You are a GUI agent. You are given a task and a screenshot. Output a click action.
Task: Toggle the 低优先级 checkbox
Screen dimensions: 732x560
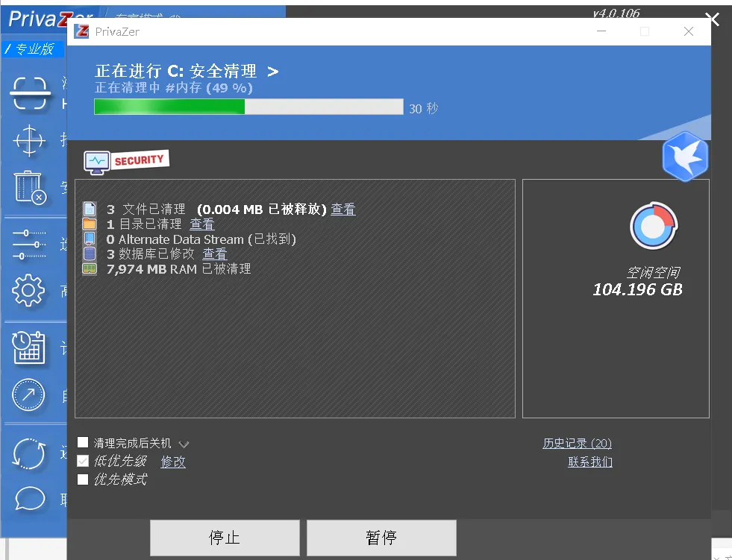click(x=83, y=461)
